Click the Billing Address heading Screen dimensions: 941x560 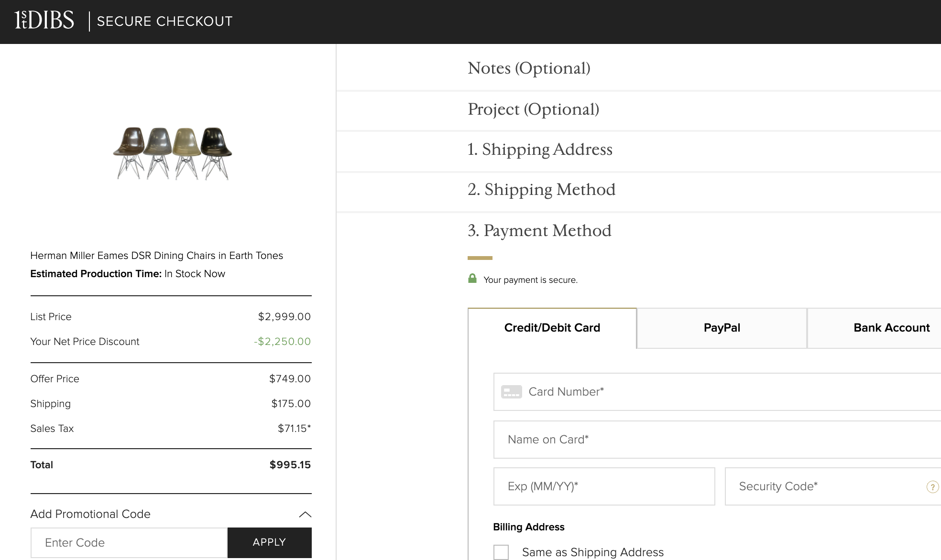tap(529, 527)
